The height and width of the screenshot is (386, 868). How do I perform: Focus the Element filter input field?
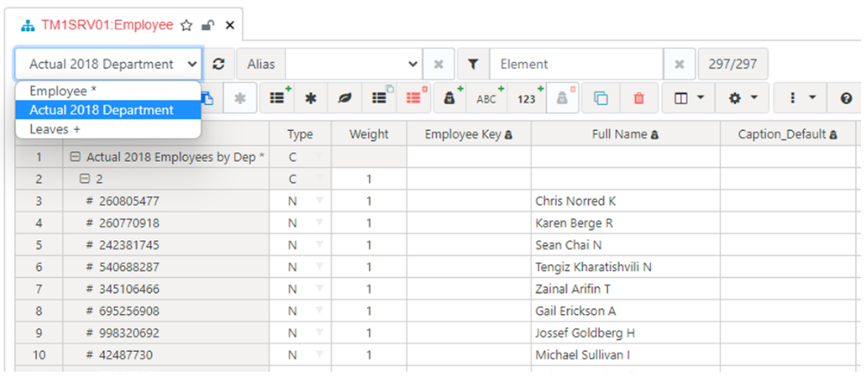pos(575,64)
